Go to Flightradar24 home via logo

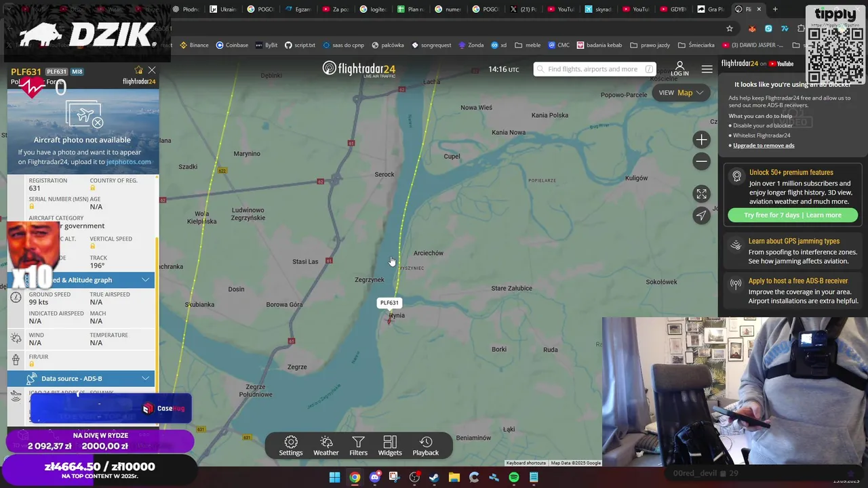(359, 69)
